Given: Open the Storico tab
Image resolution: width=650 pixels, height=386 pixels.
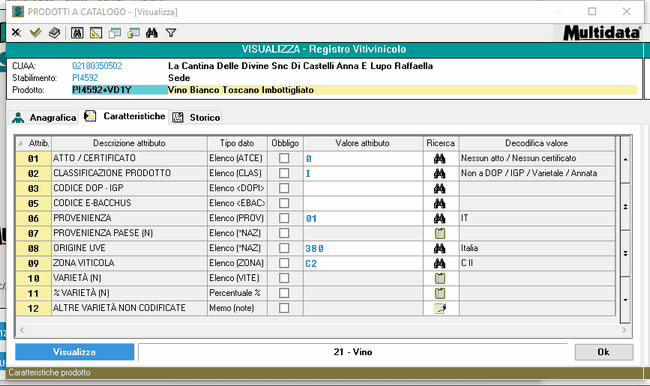Looking at the screenshot, I should (x=196, y=118).
